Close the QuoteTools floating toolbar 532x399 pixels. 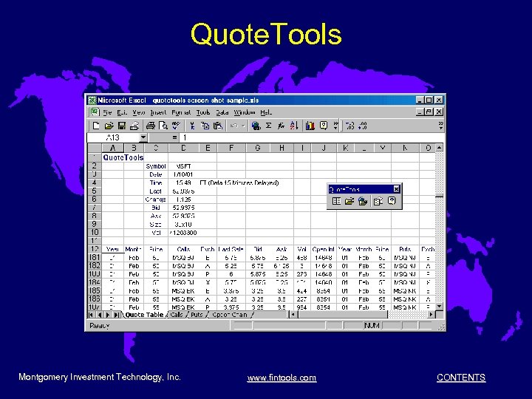tap(396, 189)
